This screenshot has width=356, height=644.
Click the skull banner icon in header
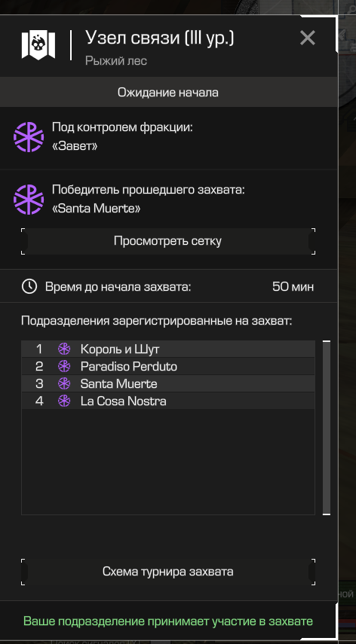[x=38, y=44]
